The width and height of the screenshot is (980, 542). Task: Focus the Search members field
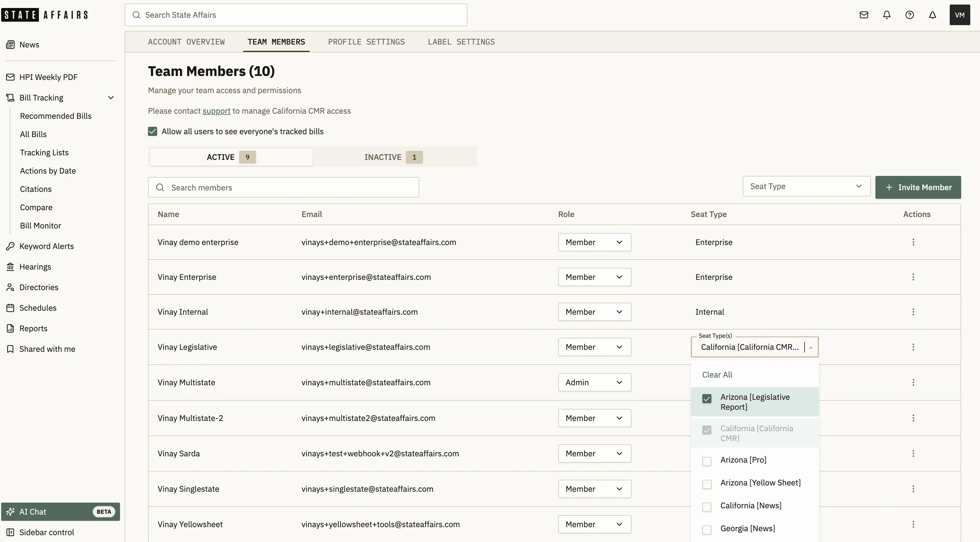[x=283, y=188]
